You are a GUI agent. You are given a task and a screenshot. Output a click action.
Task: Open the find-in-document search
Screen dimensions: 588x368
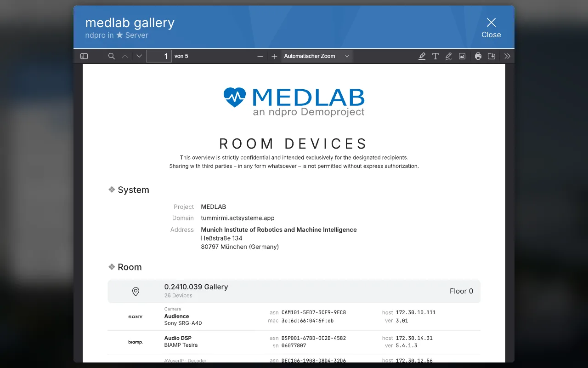click(x=111, y=56)
